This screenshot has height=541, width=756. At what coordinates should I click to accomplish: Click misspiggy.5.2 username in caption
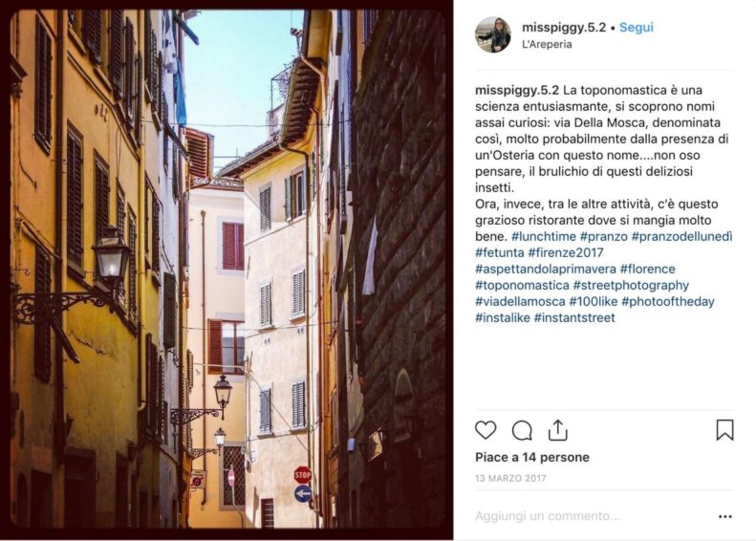[x=517, y=90]
